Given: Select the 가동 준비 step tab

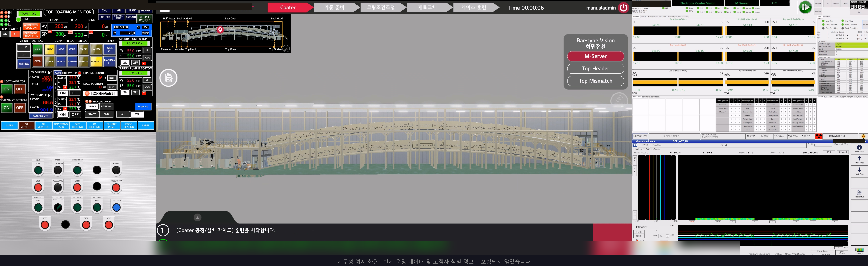Looking at the screenshot, I should pos(334,7).
